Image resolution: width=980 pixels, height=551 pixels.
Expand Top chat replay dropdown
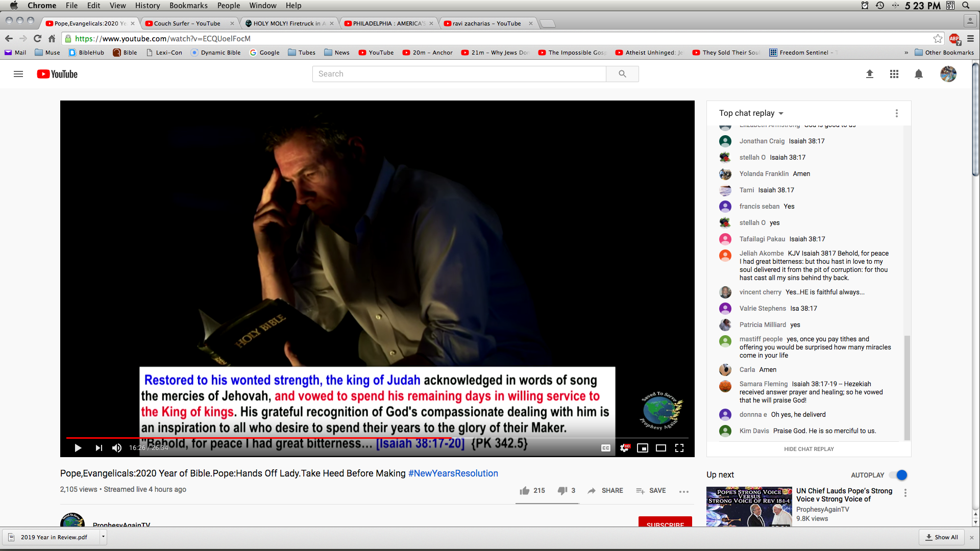(x=751, y=113)
